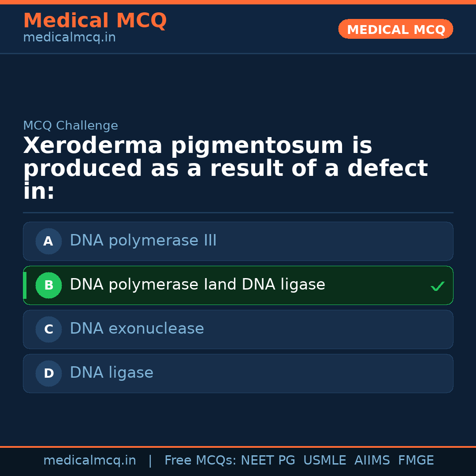The width and height of the screenshot is (476, 476).
Task: Click the circular A option badge
Action: click(x=48, y=241)
